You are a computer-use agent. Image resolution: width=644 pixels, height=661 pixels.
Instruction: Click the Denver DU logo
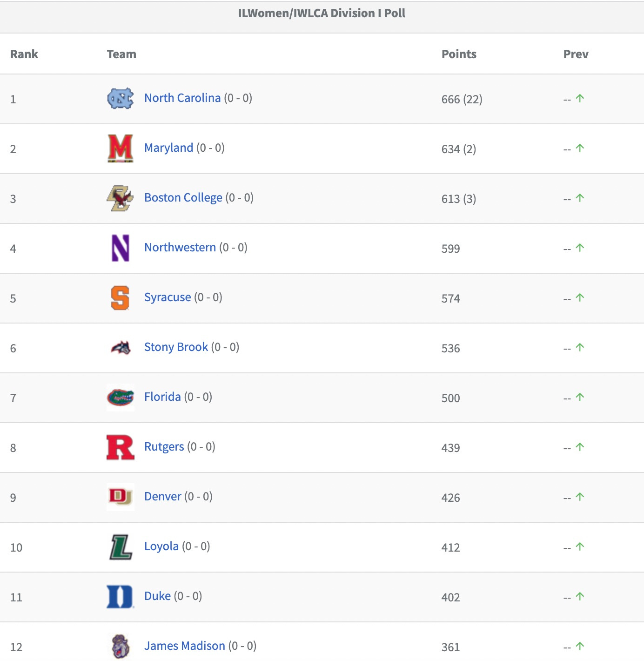click(x=121, y=497)
